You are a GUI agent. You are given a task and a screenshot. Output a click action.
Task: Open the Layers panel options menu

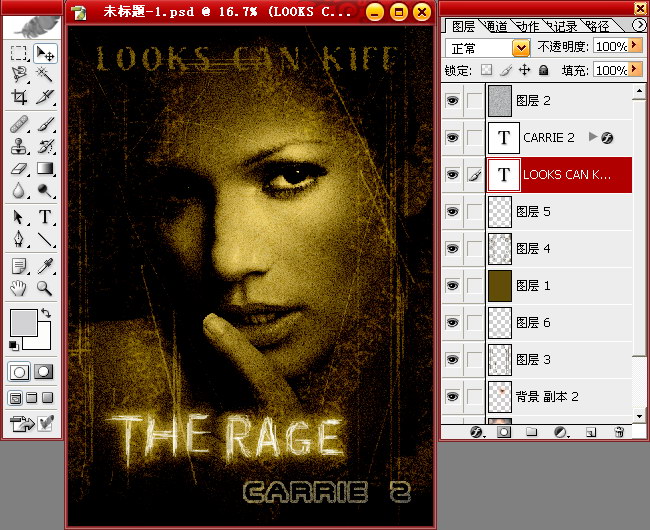(x=639, y=25)
